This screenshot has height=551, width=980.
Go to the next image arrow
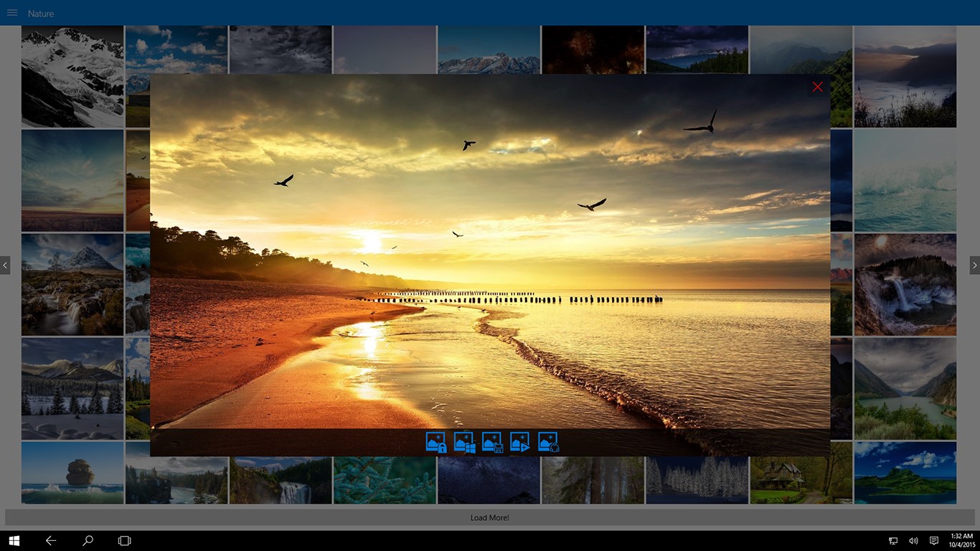click(974, 265)
